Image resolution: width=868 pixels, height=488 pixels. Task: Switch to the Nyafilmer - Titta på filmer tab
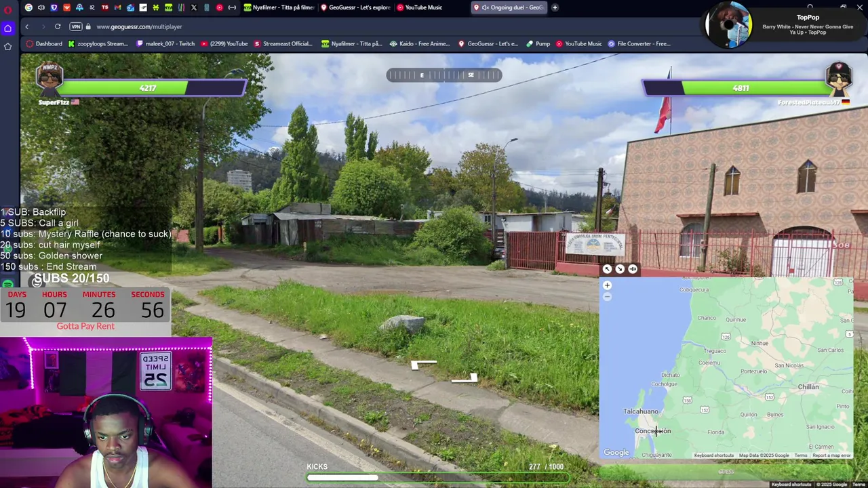click(x=279, y=7)
